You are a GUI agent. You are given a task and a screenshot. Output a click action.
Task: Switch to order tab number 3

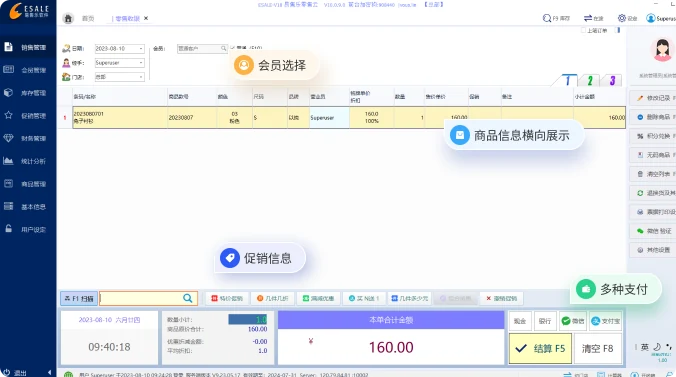tap(612, 80)
